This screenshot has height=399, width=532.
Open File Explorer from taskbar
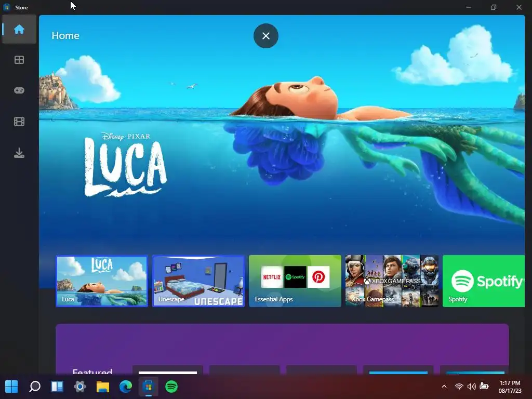pyautogui.click(x=103, y=387)
